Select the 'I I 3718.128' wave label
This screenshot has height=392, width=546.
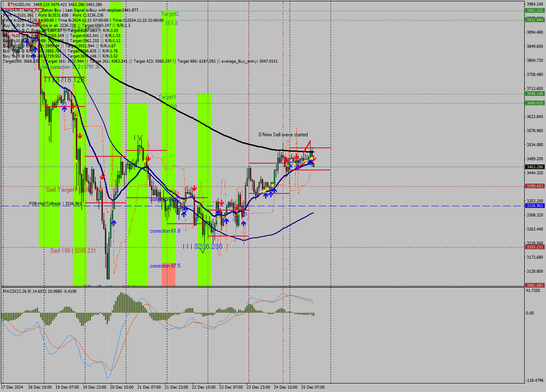(x=64, y=80)
